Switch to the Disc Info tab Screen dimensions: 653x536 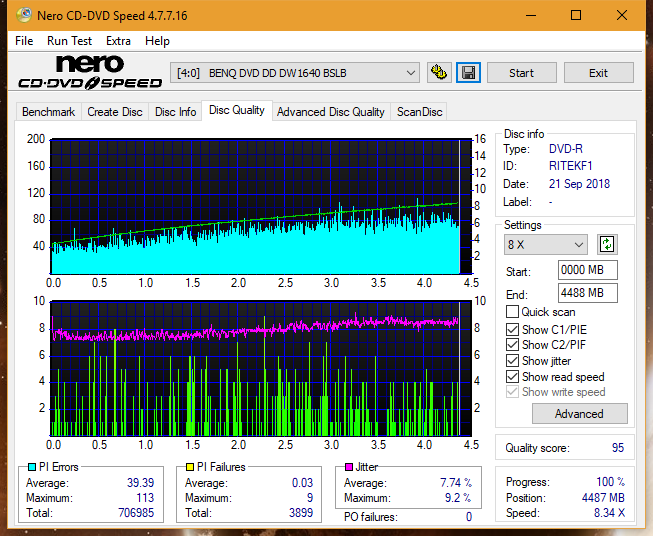point(175,112)
